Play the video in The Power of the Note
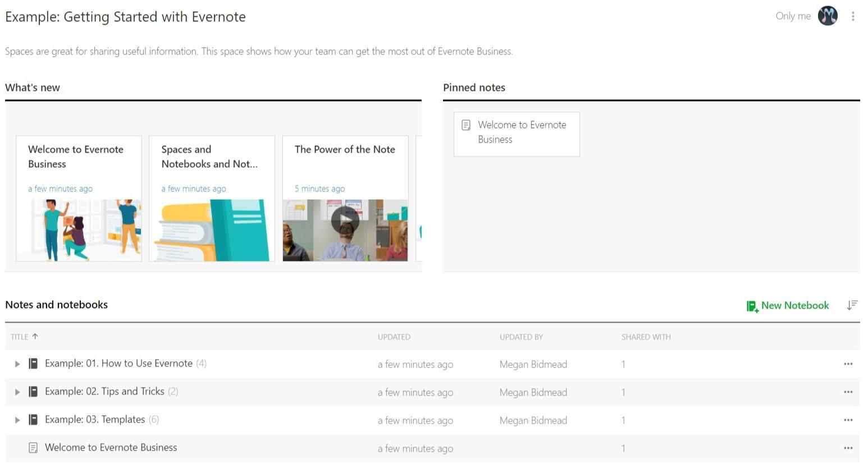 [345, 220]
